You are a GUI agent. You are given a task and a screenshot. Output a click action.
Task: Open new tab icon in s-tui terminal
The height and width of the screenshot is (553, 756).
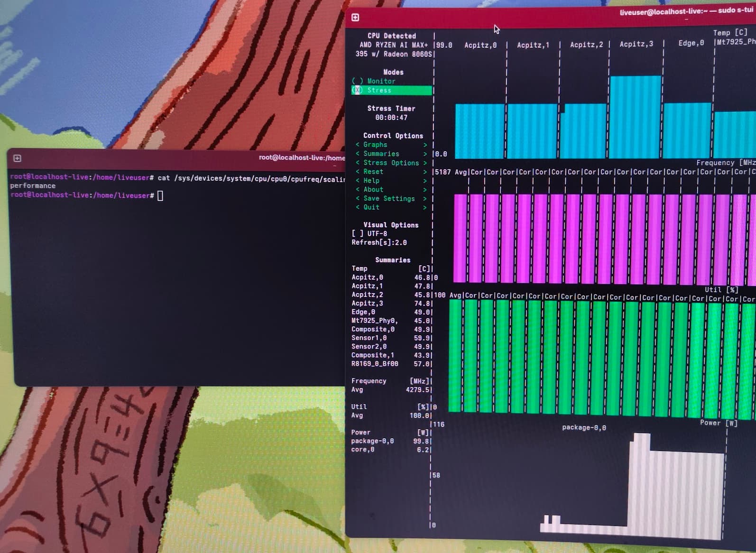355,18
